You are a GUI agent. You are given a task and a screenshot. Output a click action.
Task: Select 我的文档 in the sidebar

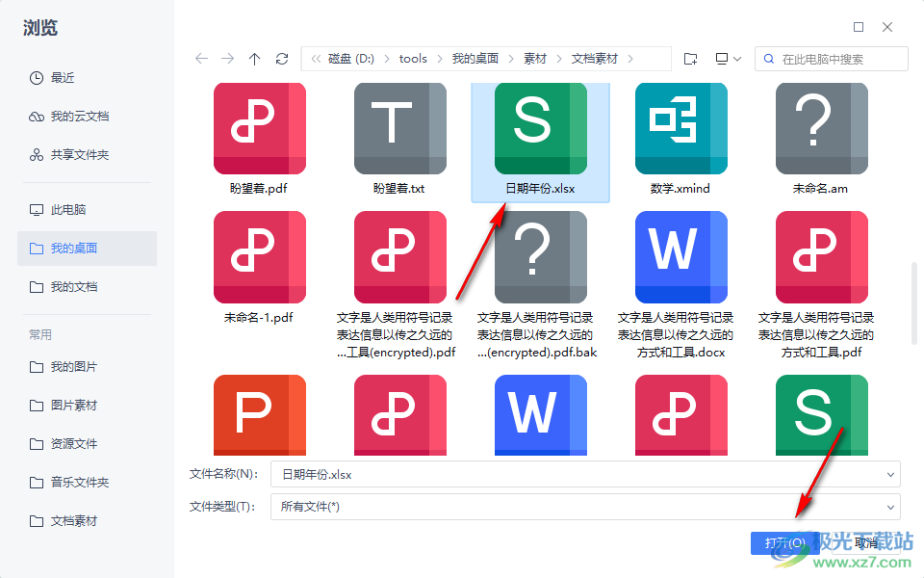[x=88, y=287]
